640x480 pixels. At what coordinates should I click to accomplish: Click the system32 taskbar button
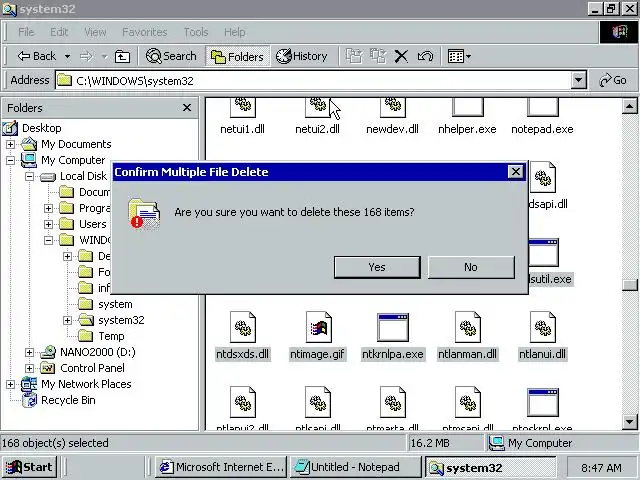(x=490, y=467)
